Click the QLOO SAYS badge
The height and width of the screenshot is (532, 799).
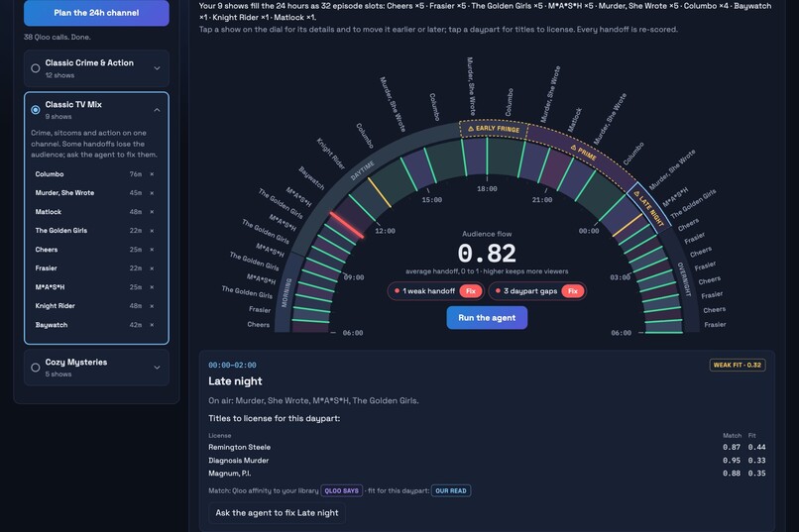341,490
